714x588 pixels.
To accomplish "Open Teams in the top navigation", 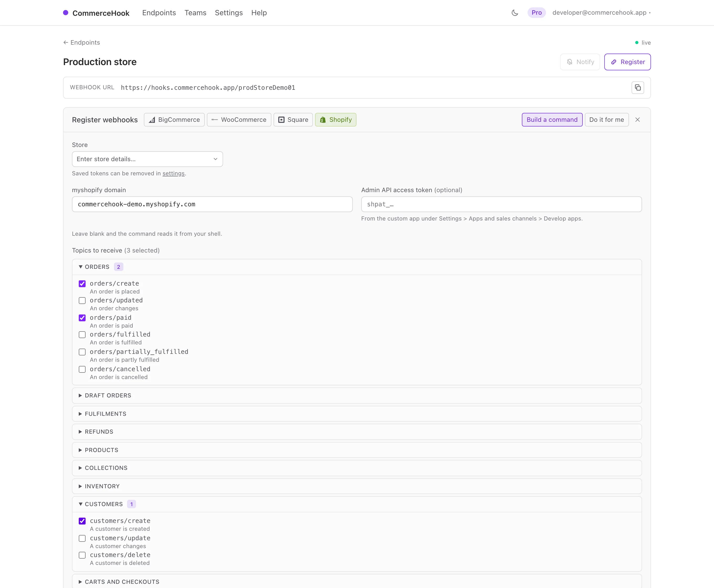I will [195, 13].
